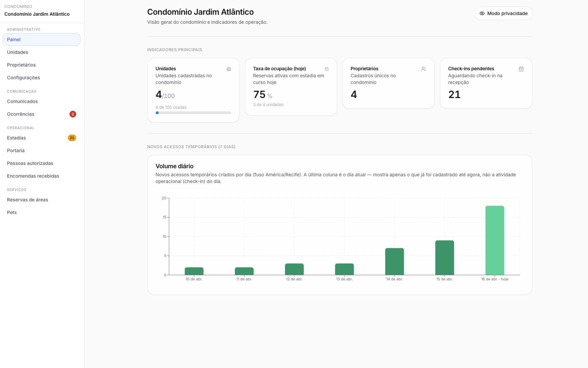588x368 pixels.
Task: Click the red Ocorrências badge showing 2
Action: [73, 114]
